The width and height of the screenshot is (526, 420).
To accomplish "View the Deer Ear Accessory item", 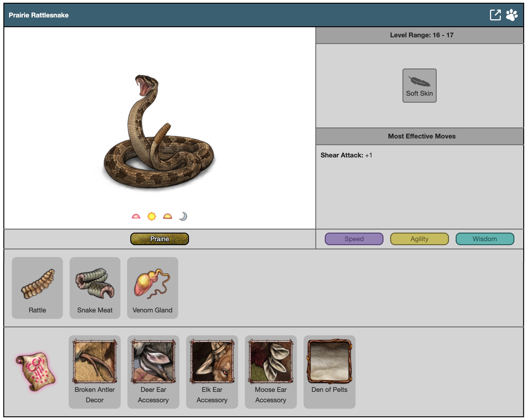I will point(153,372).
